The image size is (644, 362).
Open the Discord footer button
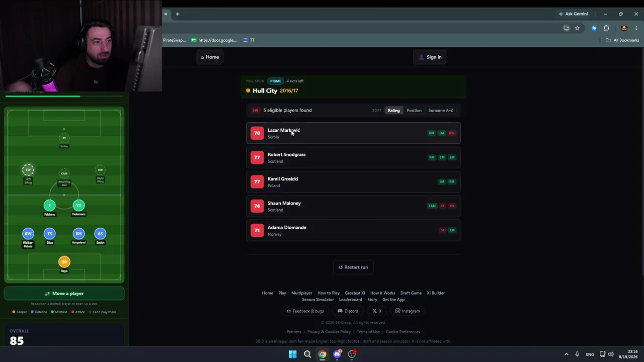click(348, 311)
